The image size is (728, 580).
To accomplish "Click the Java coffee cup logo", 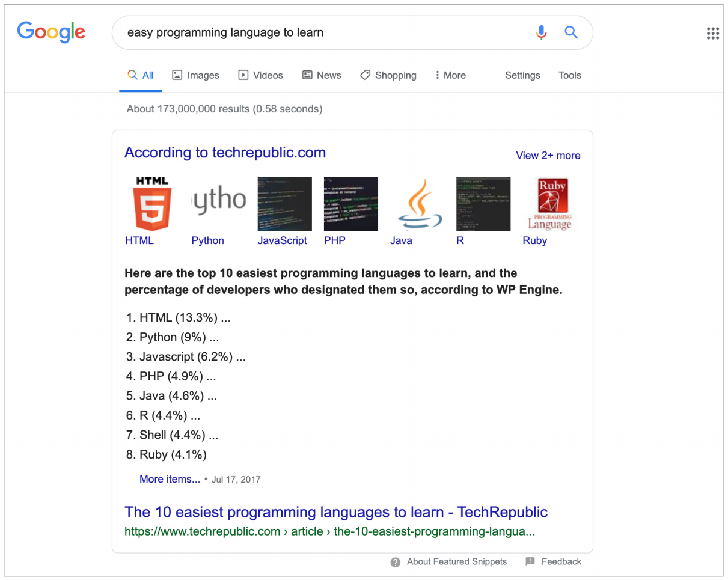I will tap(417, 204).
